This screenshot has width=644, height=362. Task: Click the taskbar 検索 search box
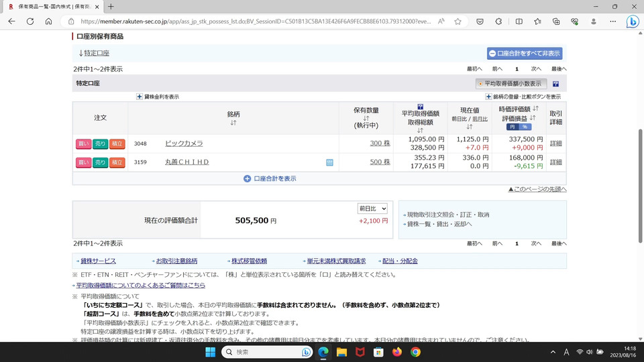click(267, 352)
